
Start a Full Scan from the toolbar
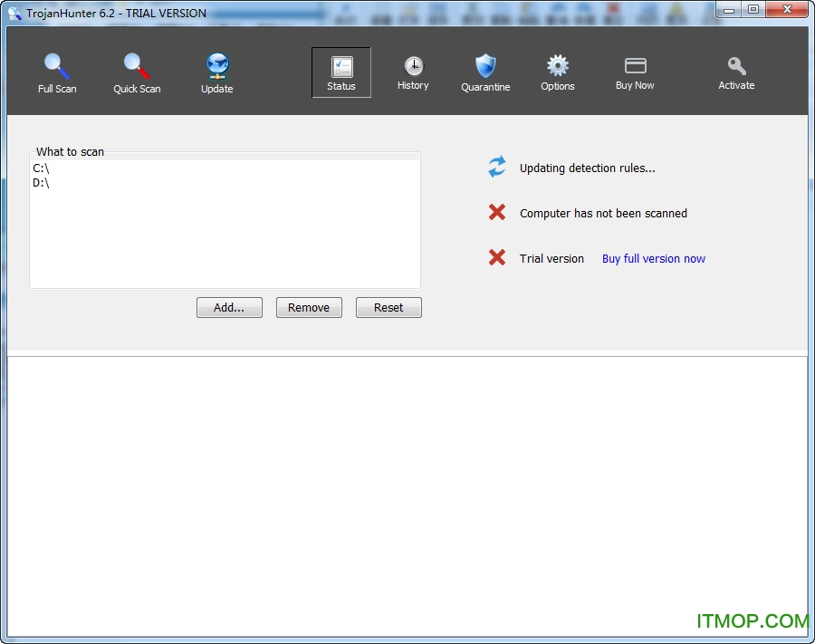[57, 73]
